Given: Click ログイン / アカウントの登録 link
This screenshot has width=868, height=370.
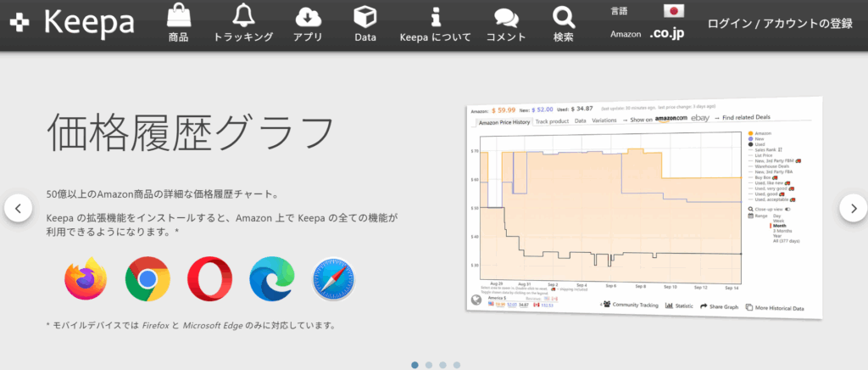Looking at the screenshot, I should coord(779,24).
